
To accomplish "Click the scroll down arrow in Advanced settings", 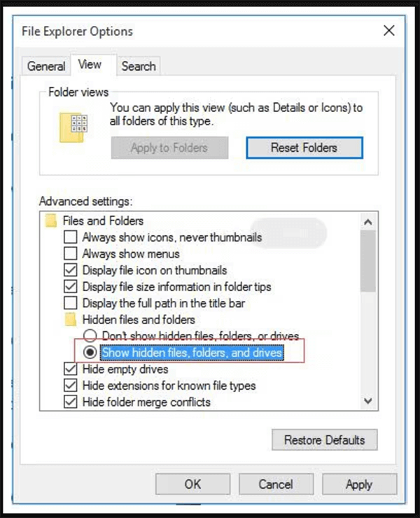I will tap(367, 400).
